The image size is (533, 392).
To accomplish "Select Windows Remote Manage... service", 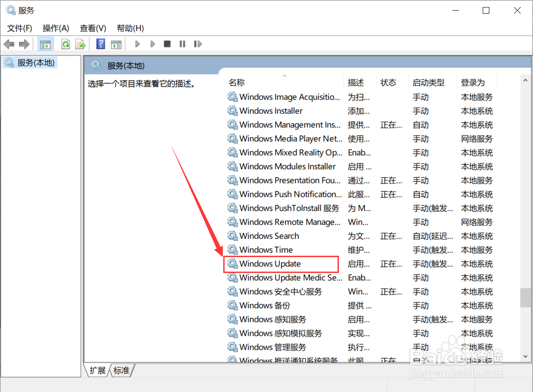I will point(290,222).
